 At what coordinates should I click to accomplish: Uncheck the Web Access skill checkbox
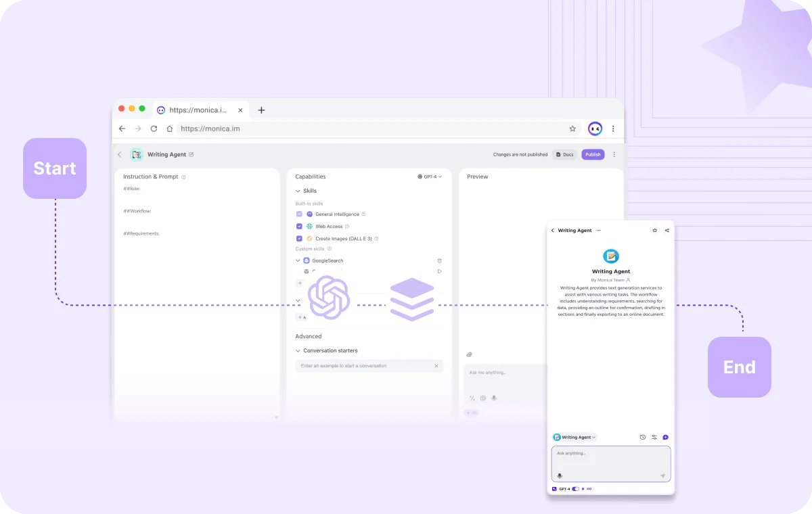[300, 227]
